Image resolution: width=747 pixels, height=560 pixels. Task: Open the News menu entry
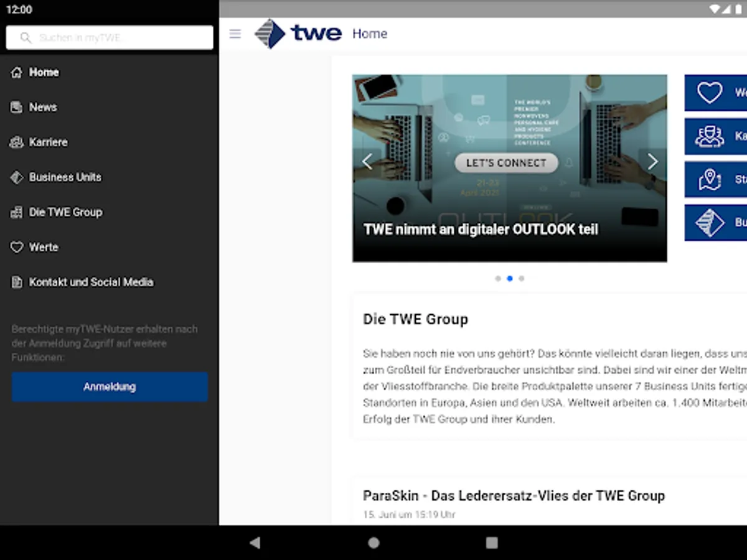click(43, 107)
